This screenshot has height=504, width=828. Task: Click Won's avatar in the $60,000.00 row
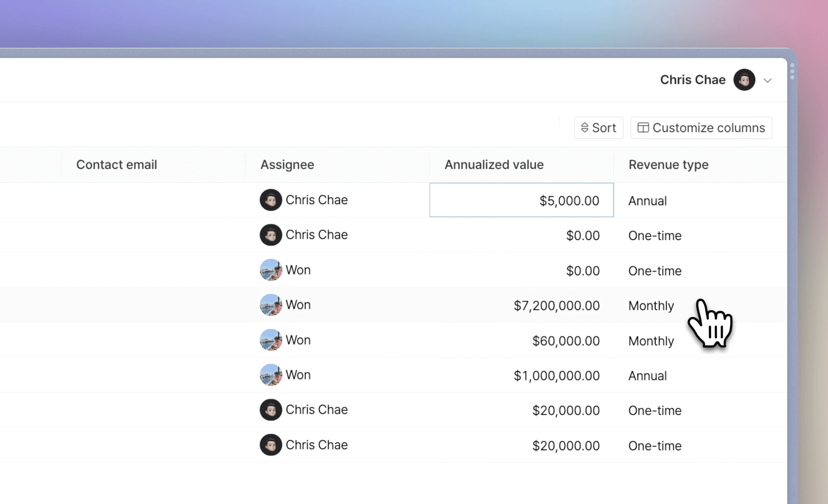pyautogui.click(x=270, y=340)
